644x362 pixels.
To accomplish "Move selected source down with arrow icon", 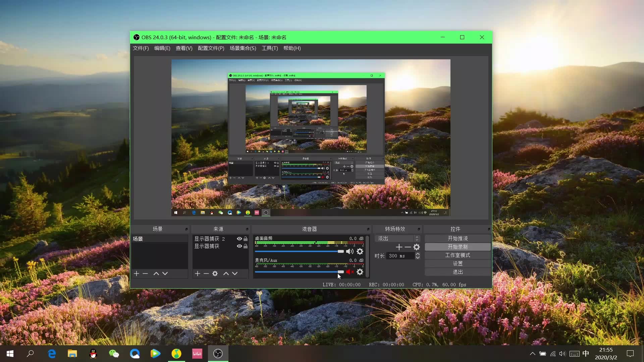I will click(x=235, y=274).
